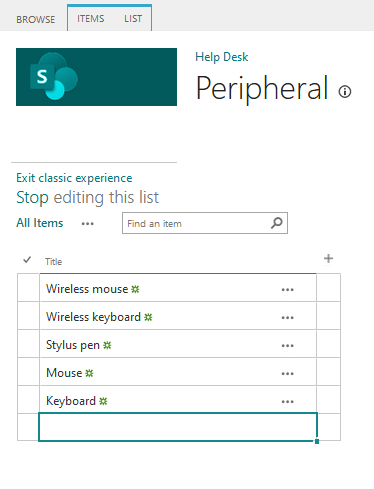Click the magnifier search icon
Screen dimensions: 374x489
277,223
